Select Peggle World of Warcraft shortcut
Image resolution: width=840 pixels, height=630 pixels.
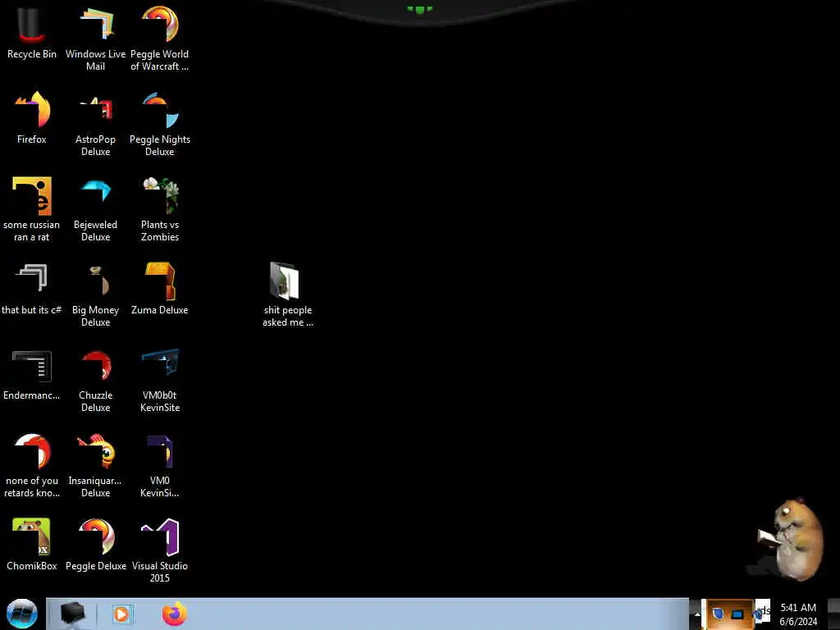[160, 39]
